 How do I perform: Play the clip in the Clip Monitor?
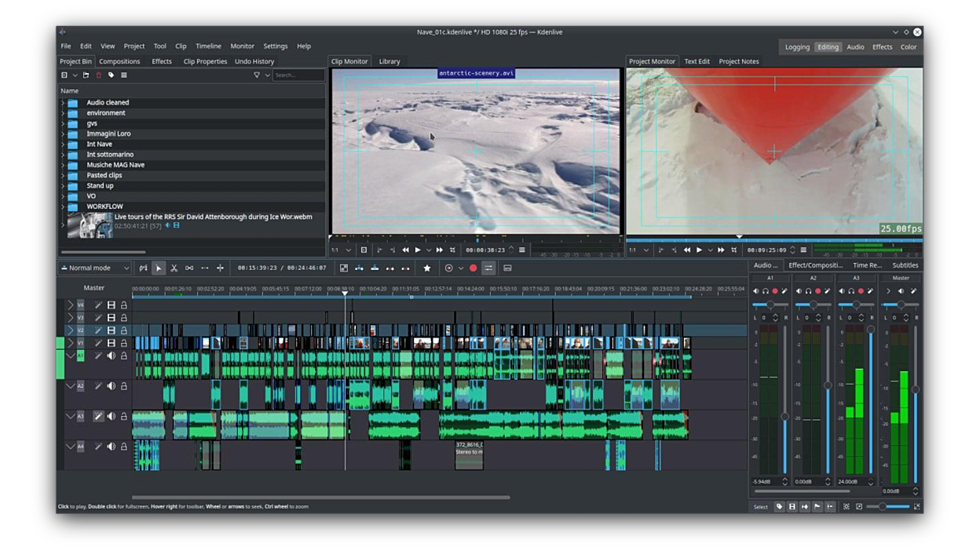tap(418, 250)
